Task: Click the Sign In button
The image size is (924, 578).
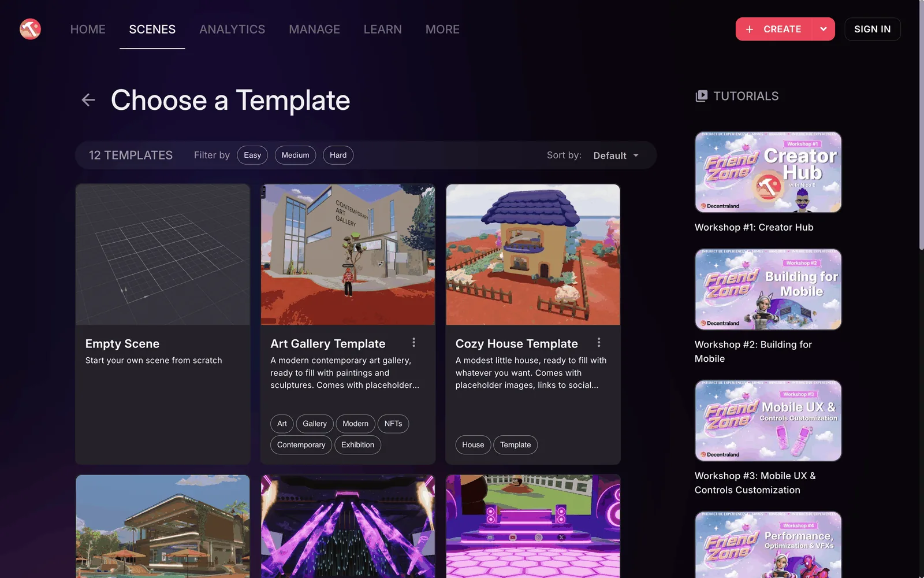Action: [x=873, y=29]
